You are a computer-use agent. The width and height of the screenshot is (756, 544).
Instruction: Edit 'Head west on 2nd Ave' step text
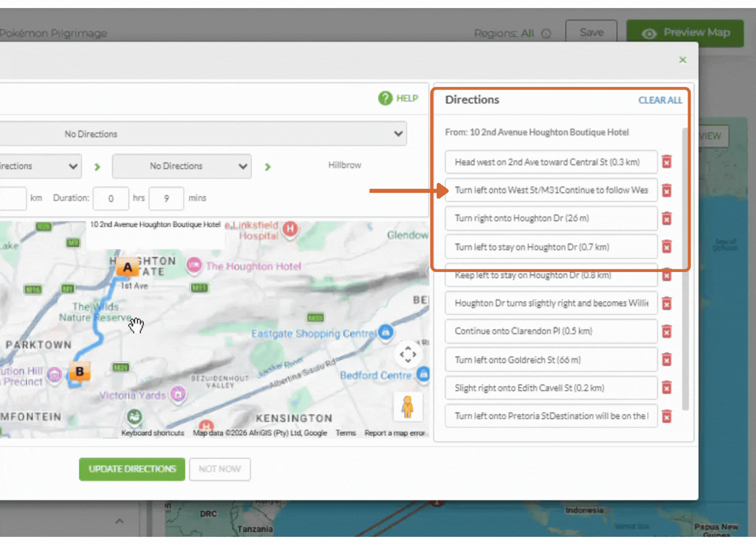pos(551,162)
